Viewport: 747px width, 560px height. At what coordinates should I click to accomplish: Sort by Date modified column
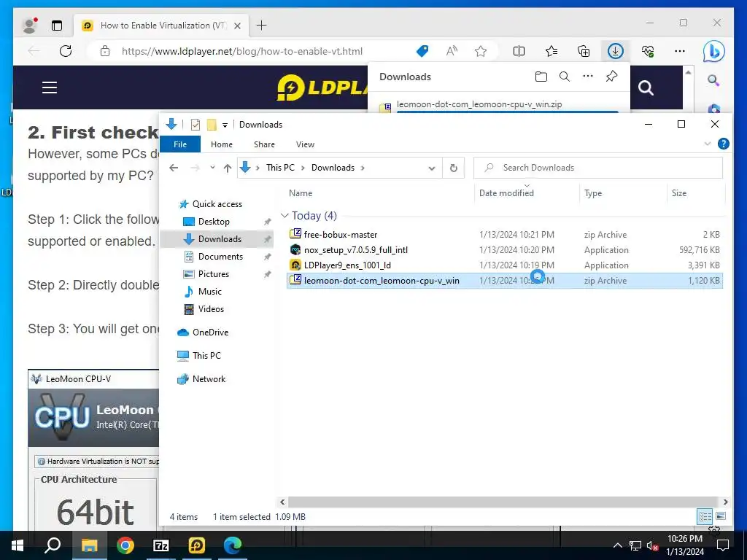coord(506,192)
